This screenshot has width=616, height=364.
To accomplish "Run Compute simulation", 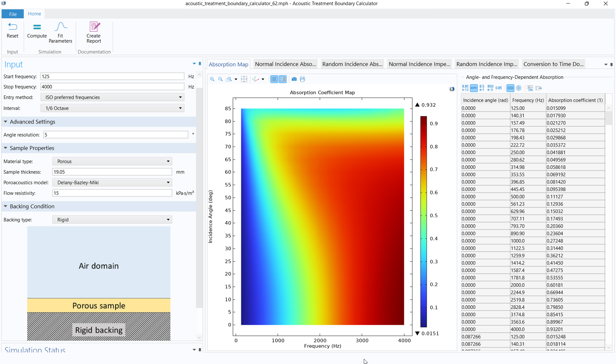I will tap(37, 30).
